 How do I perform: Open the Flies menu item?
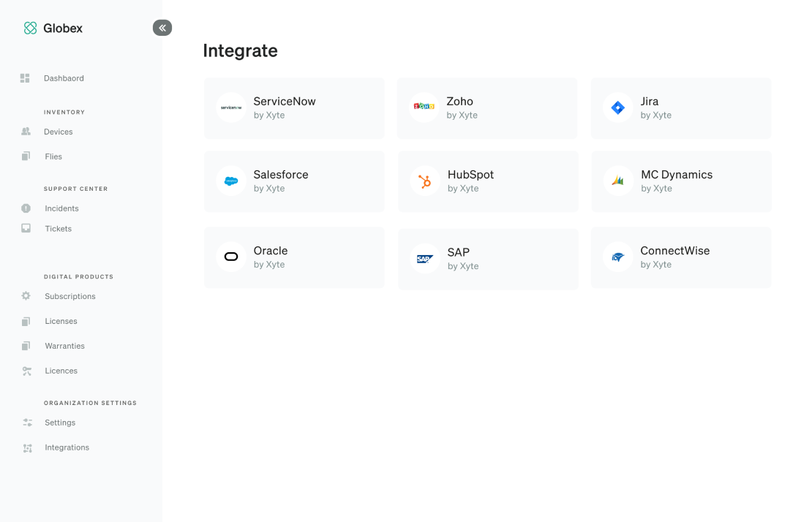pyautogui.click(x=53, y=156)
